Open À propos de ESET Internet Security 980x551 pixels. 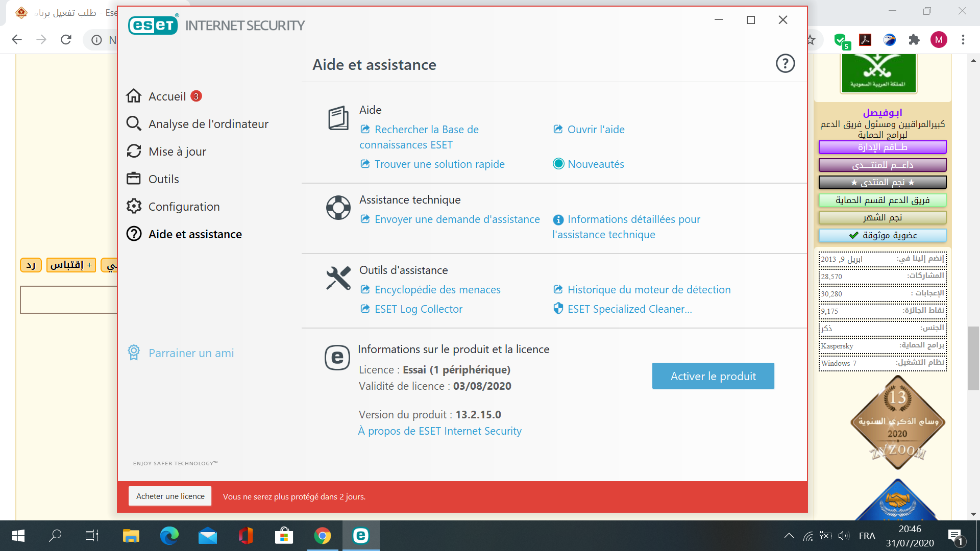tap(440, 431)
